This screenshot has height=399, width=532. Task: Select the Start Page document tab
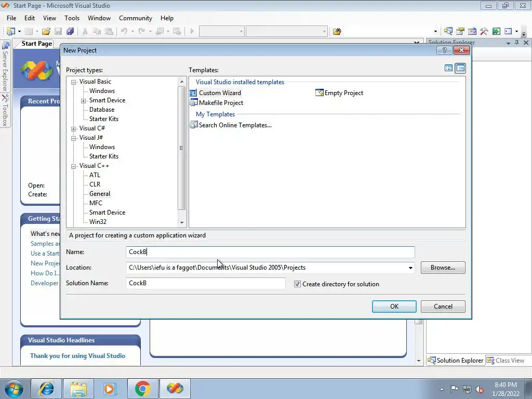click(x=37, y=44)
